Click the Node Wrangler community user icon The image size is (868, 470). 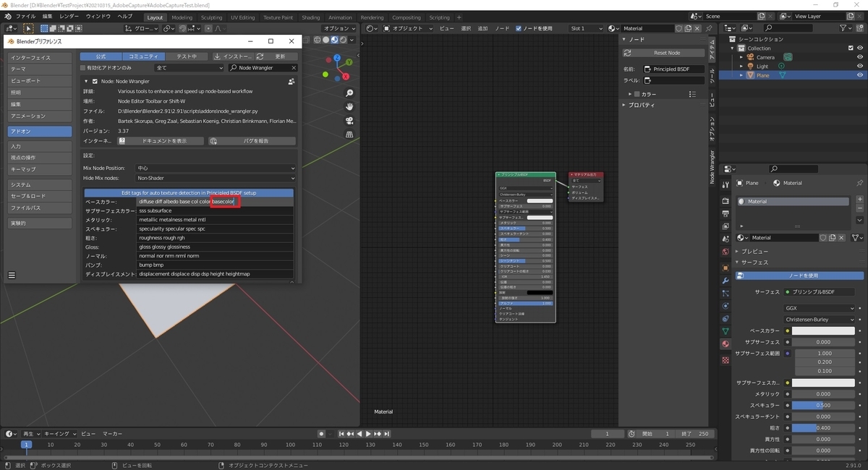point(291,82)
